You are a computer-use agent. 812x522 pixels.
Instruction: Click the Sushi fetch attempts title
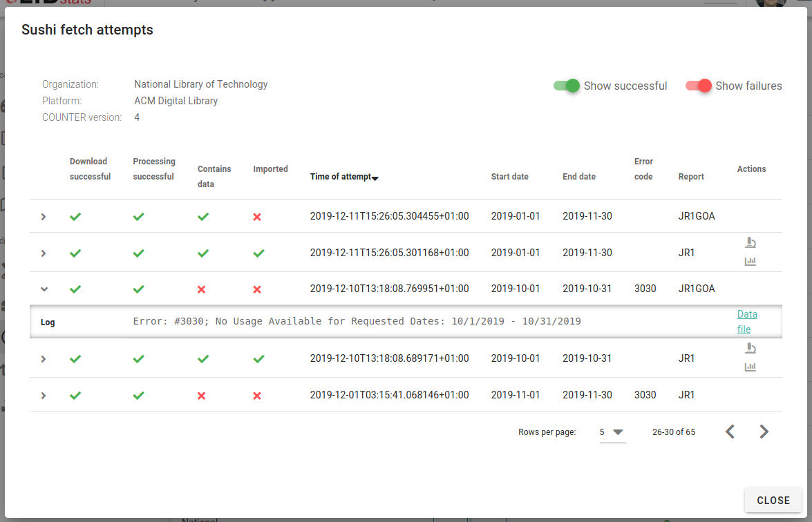coord(87,30)
